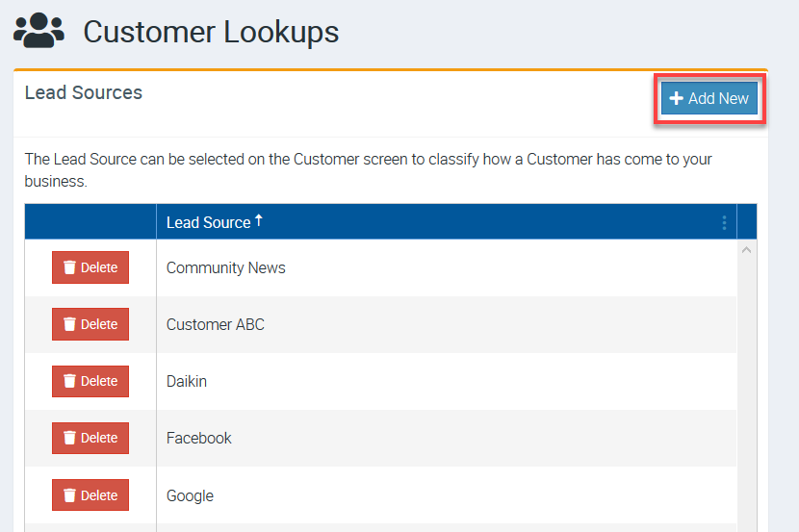Select the Daikin row text
The image size is (799, 532).
187,381
